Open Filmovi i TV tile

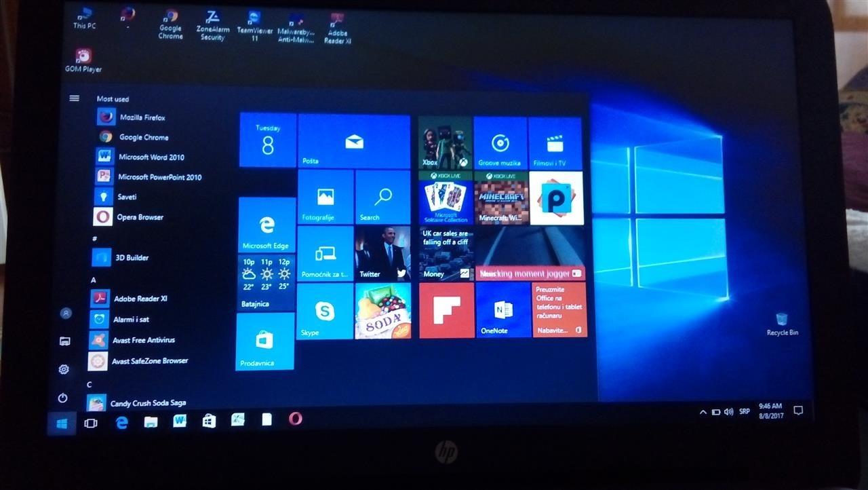(555, 143)
